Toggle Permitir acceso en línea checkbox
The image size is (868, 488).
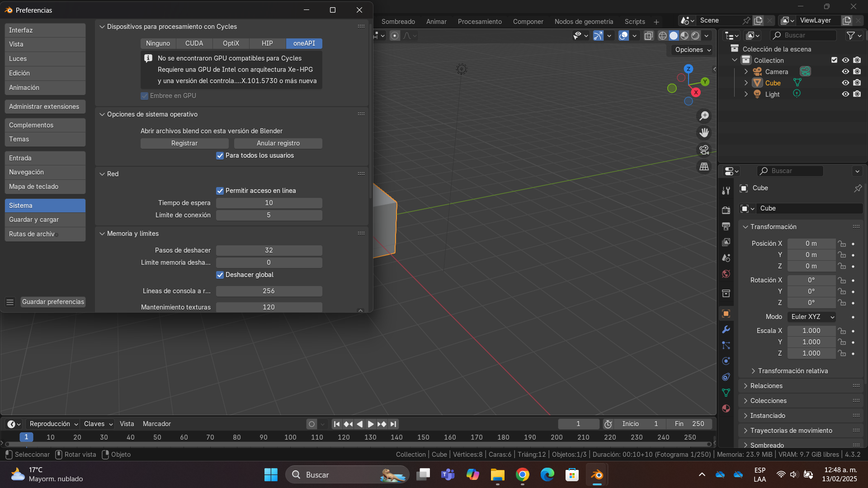[x=220, y=191]
